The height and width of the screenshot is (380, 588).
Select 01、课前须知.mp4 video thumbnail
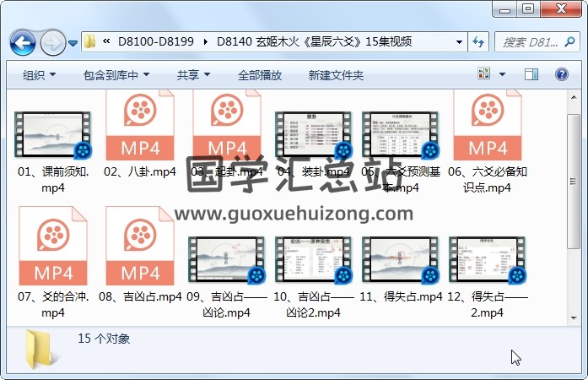(x=52, y=135)
